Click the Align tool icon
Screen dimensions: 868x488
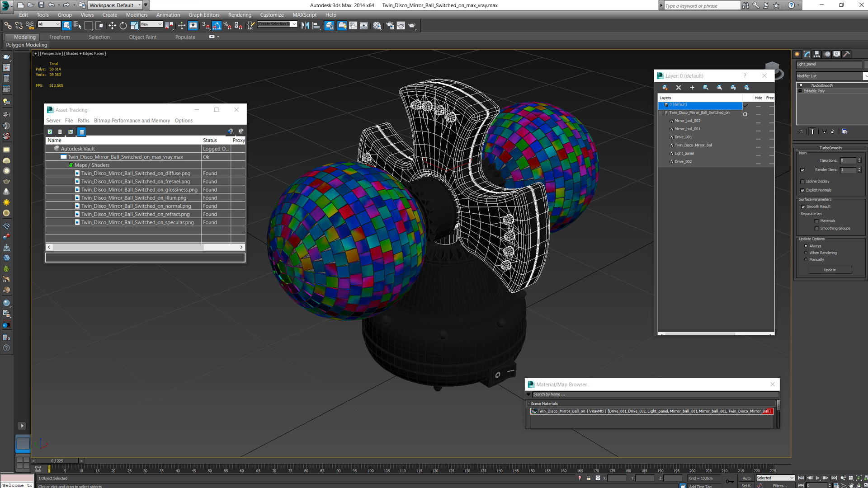pyautogui.click(x=316, y=26)
